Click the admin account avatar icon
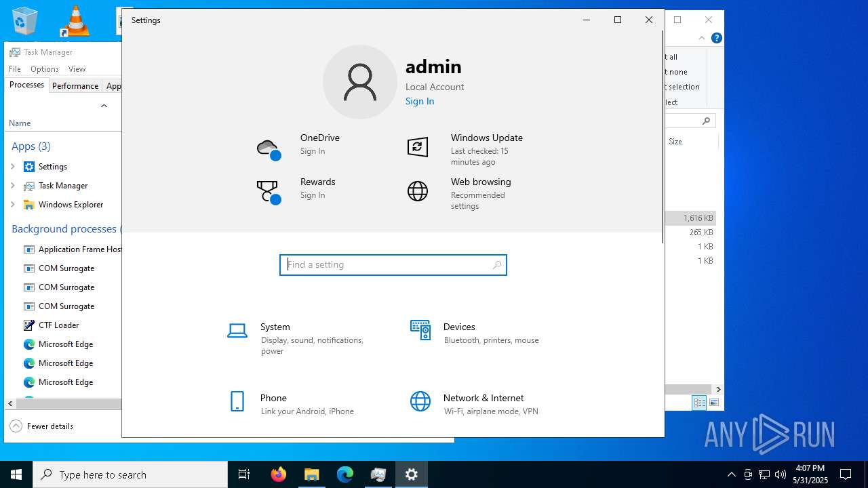The height and width of the screenshot is (488, 868). tap(360, 82)
